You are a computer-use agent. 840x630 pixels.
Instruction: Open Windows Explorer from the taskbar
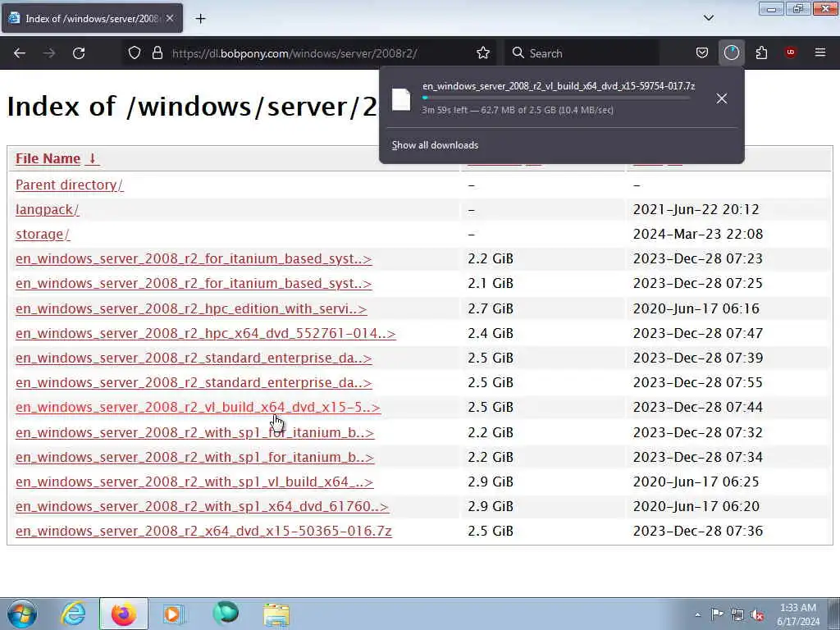276,614
